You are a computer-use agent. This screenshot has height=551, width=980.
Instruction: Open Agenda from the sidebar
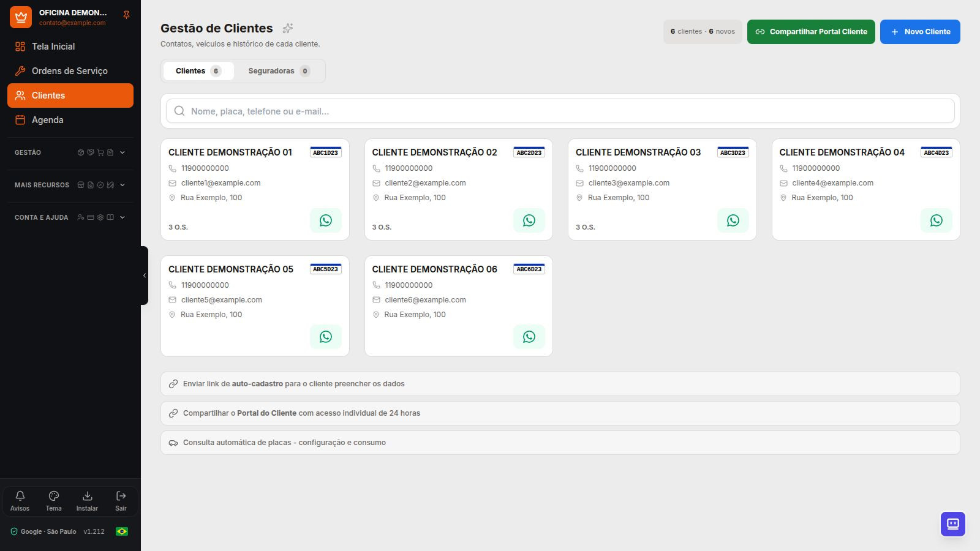coord(70,120)
